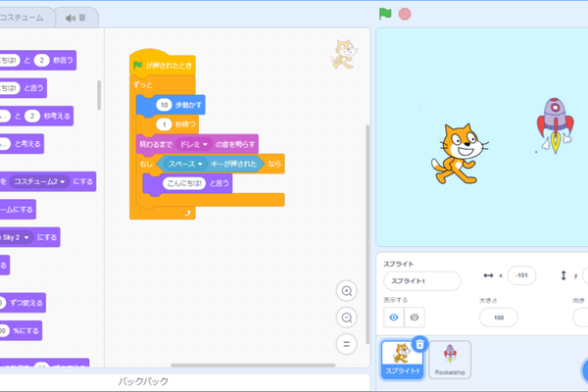Click the palette と考える block

pyautogui.click(x=27, y=144)
